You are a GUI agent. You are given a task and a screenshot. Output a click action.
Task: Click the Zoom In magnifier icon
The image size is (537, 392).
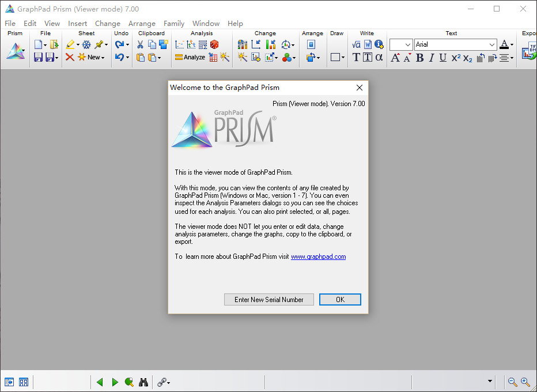tap(525, 382)
